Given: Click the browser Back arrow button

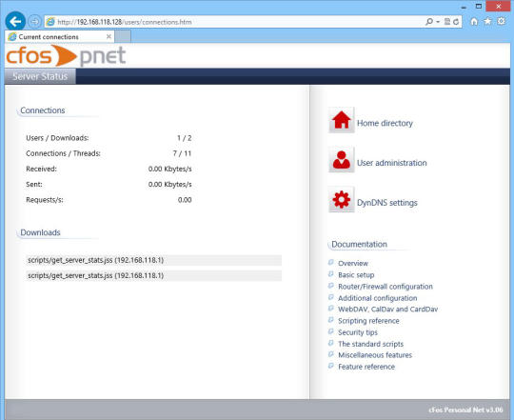Looking at the screenshot, I should click(15, 22).
